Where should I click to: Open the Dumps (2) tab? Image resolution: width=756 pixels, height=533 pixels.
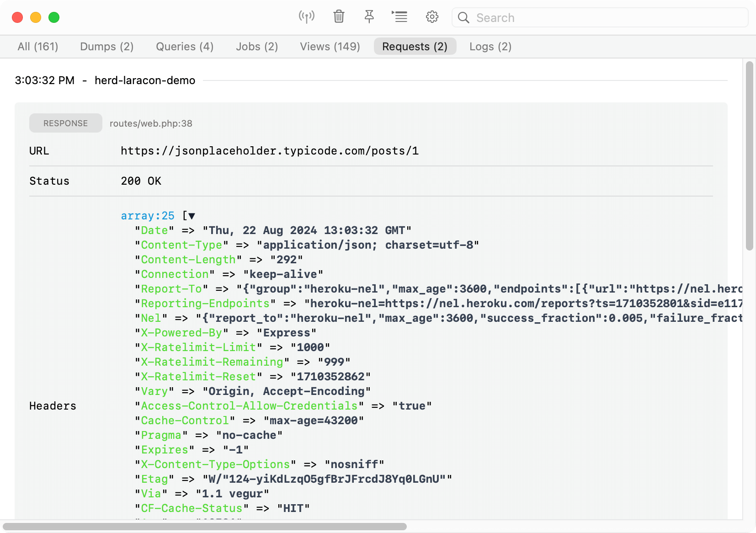point(107,47)
